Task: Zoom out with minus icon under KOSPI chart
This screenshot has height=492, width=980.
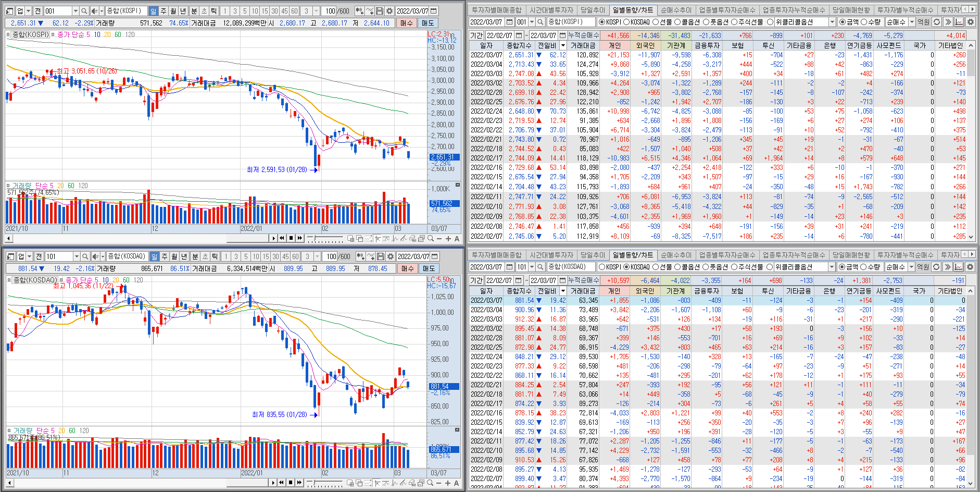Action: [x=439, y=238]
